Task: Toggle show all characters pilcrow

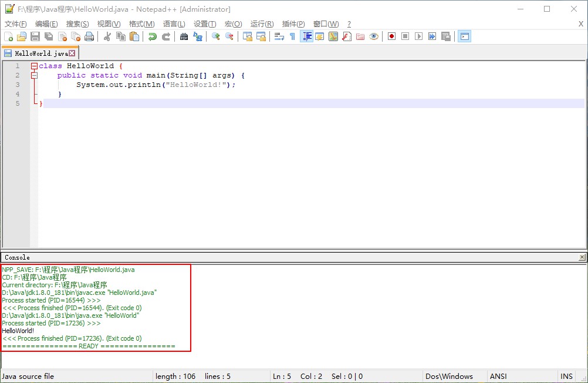Action: click(x=292, y=36)
